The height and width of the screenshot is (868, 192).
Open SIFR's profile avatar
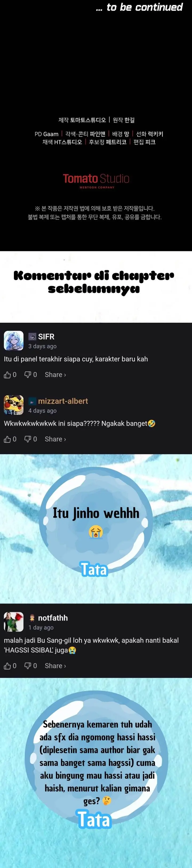[14, 341]
